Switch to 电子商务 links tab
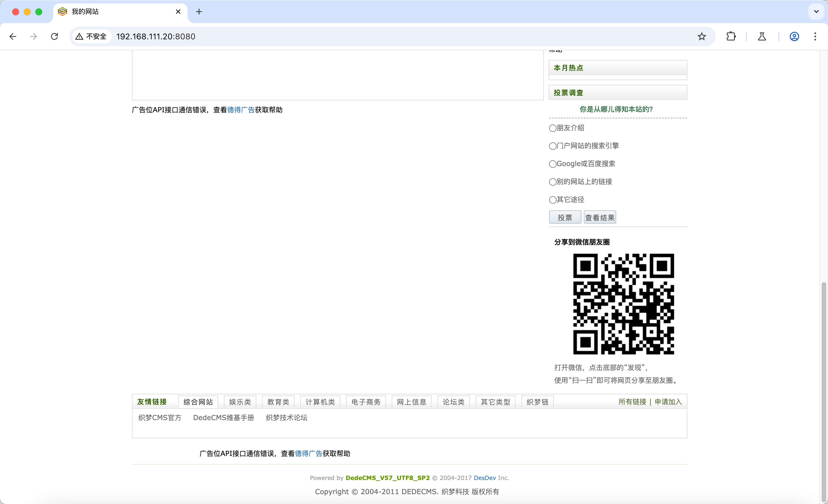Image resolution: width=828 pixels, height=504 pixels. [x=366, y=402]
